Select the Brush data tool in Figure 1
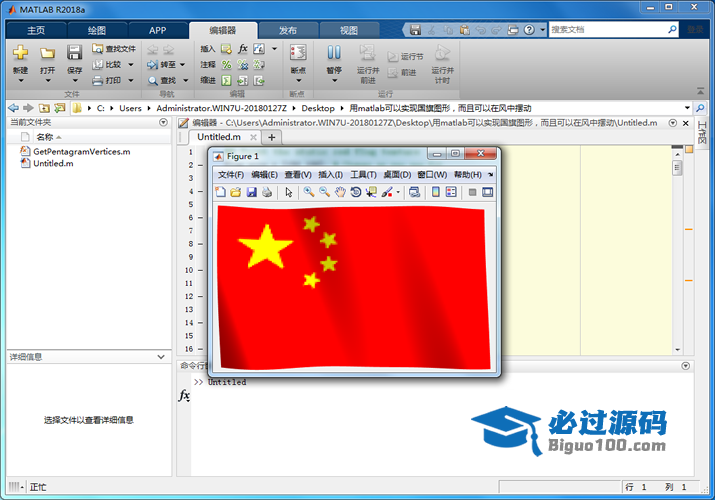715x500 pixels. (387, 192)
